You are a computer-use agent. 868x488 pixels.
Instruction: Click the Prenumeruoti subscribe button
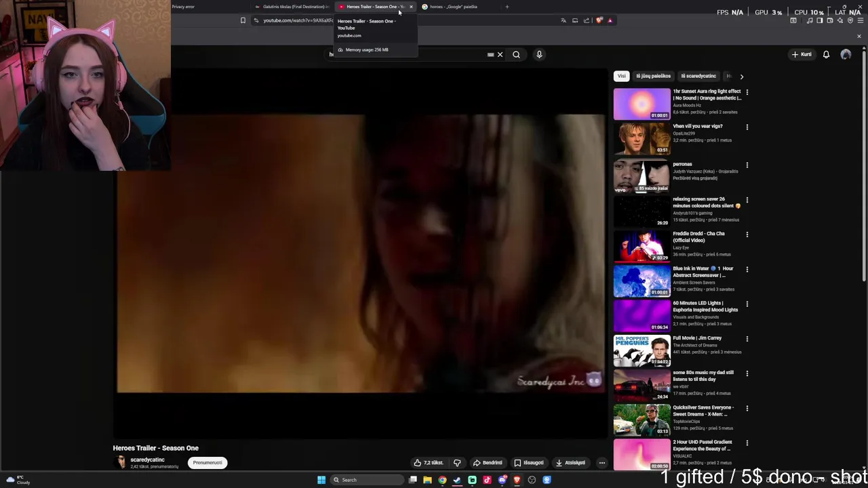coord(208,463)
